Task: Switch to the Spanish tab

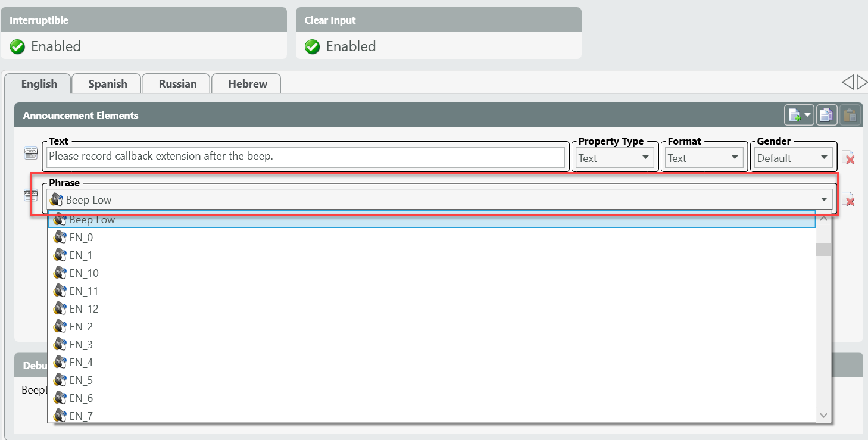Action: click(x=108, y=84)
